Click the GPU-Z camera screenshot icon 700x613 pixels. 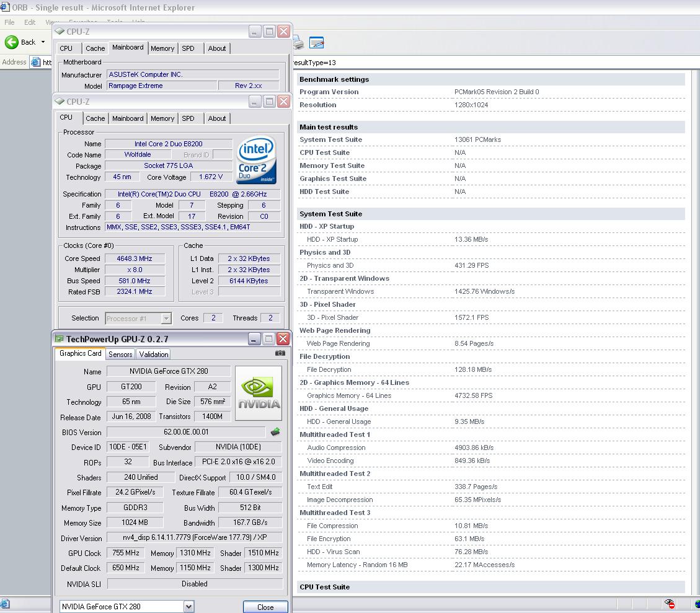click(x=280, y=353)
